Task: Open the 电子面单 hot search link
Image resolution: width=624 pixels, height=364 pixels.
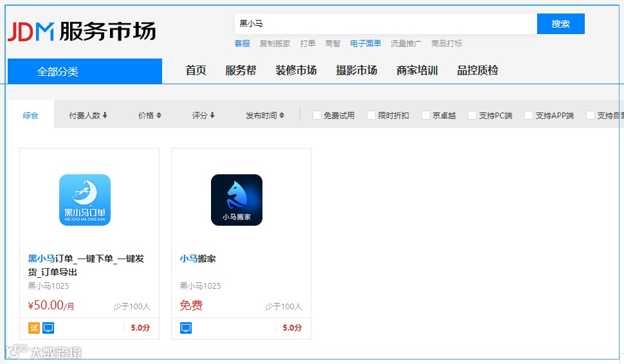Action: (366, 43)
